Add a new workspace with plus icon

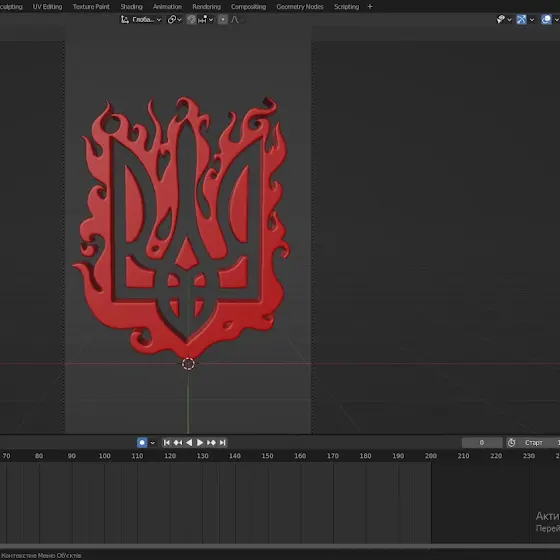pyautogui.click(x=370, y=7)
